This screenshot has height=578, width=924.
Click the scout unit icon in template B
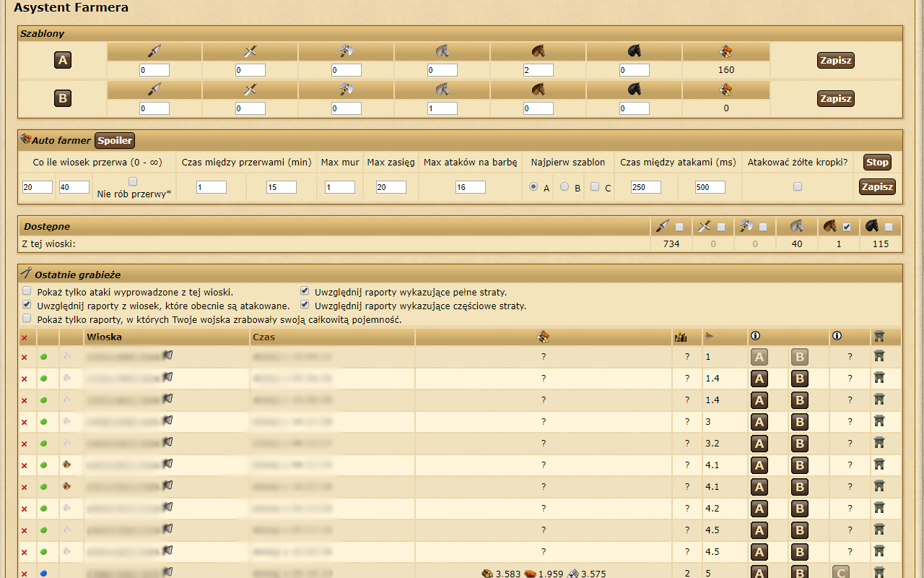[442, 90]
